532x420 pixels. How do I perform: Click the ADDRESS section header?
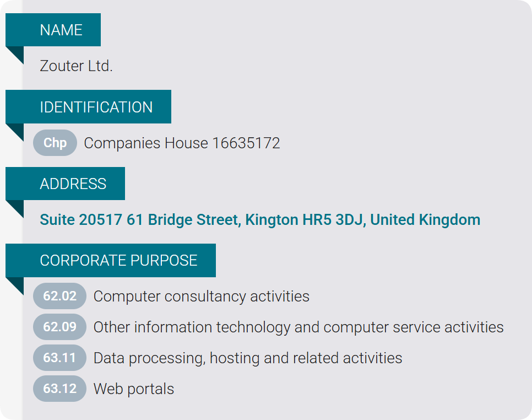click(73, 184)
